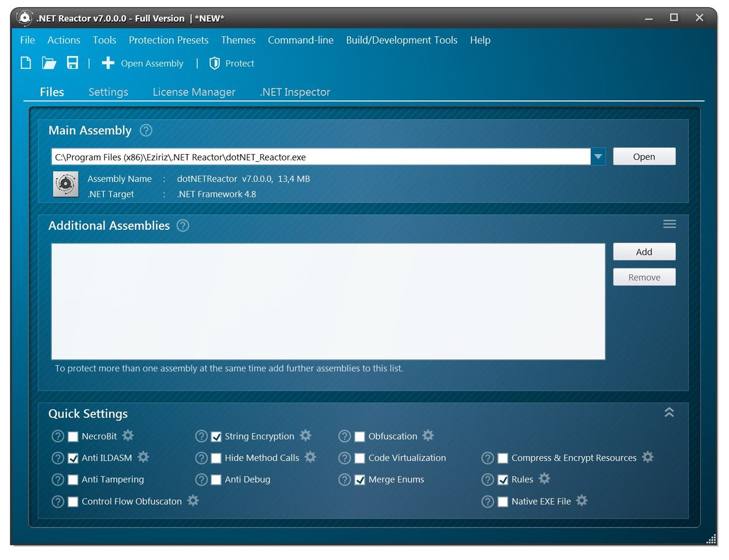
Task: Enable the Anti Debug checkbox
Action: (216, 480)
